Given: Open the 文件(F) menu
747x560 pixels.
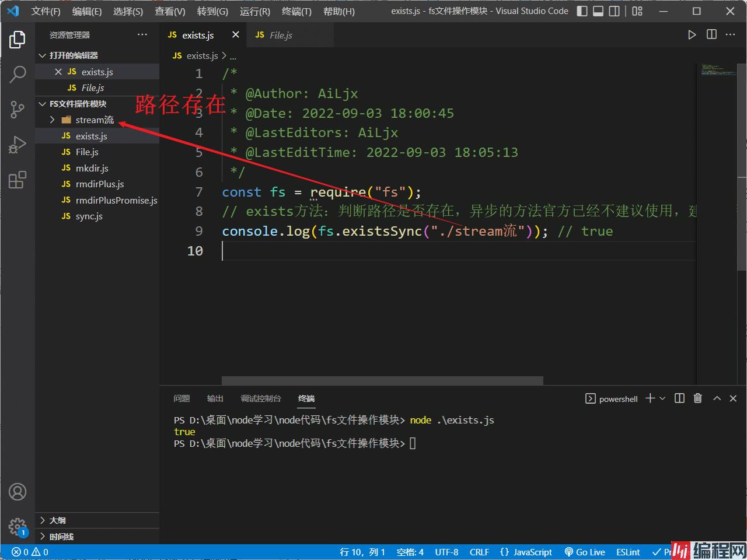Looking at the screenshot, I should [x=46, y=12].
